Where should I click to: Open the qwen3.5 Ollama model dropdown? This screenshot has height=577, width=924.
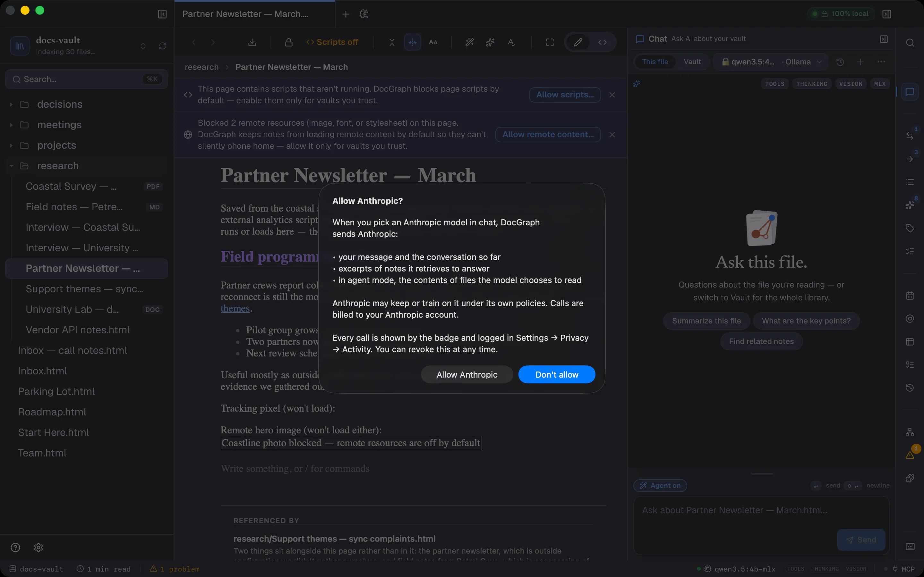click(x=771, y=62)
